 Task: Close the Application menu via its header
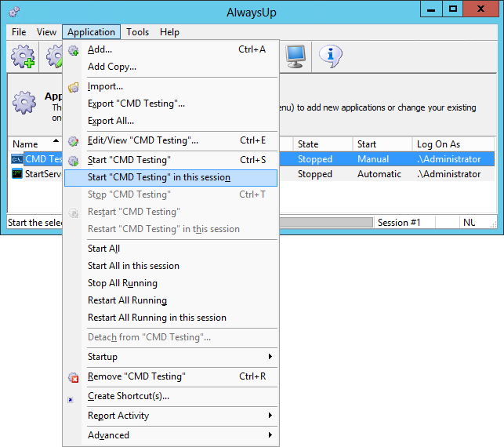(x=91, y=32)
